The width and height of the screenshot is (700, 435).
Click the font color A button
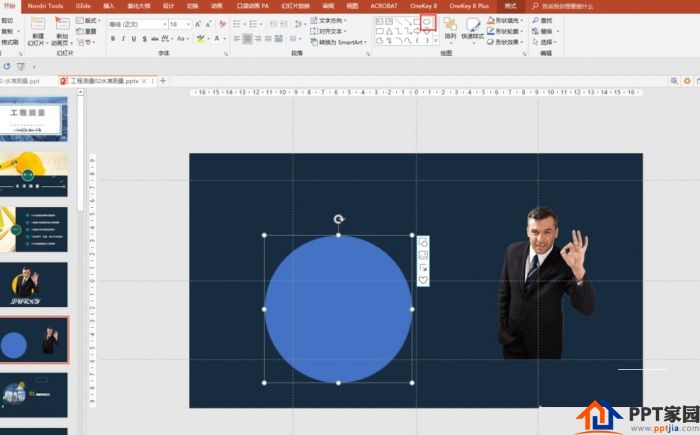(x=217, y=39)
